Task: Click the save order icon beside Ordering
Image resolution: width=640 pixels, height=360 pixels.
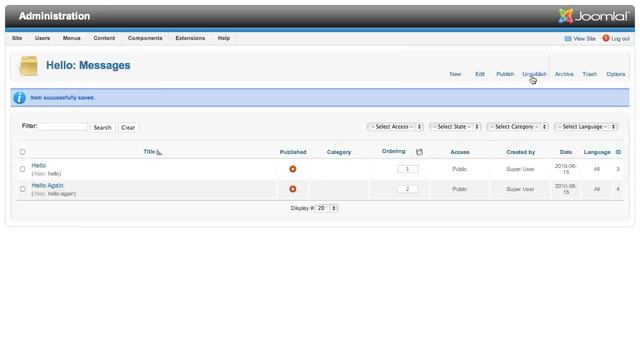Action: [x=419, y=152]
